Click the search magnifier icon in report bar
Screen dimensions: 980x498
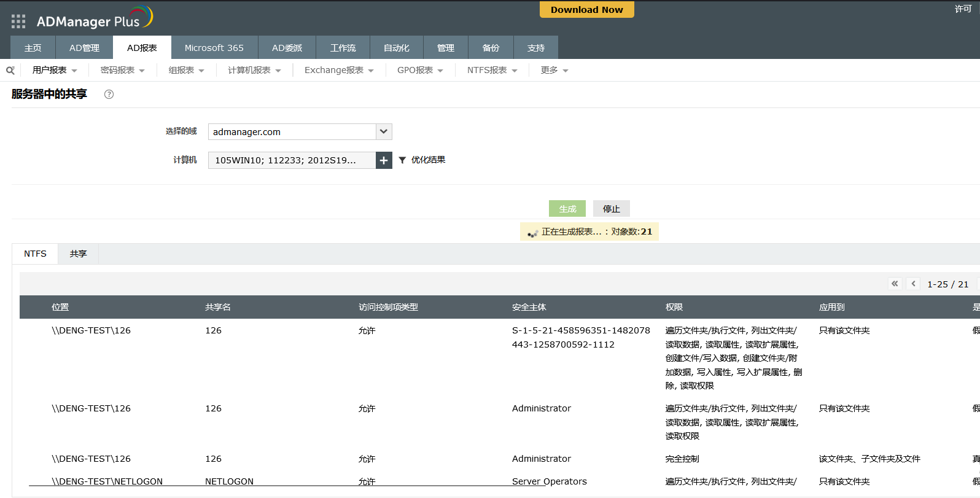[10, 71]
